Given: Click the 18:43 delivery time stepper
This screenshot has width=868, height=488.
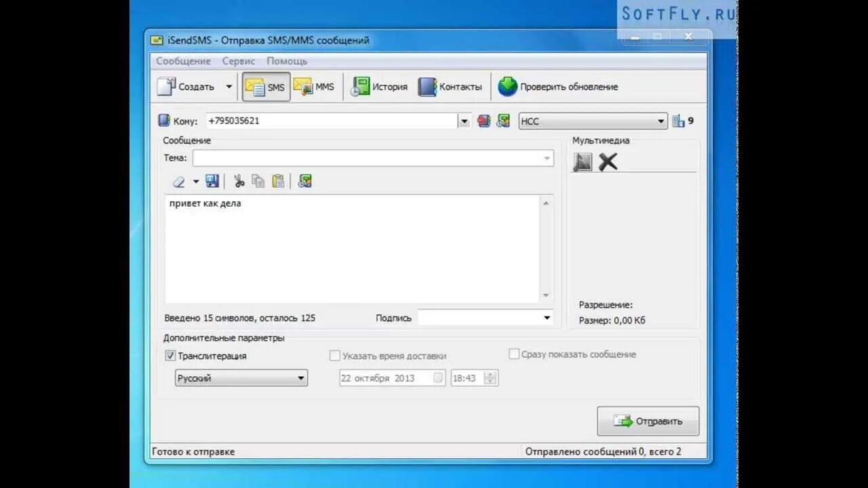Looking at the screenshot, I should 491,378.
